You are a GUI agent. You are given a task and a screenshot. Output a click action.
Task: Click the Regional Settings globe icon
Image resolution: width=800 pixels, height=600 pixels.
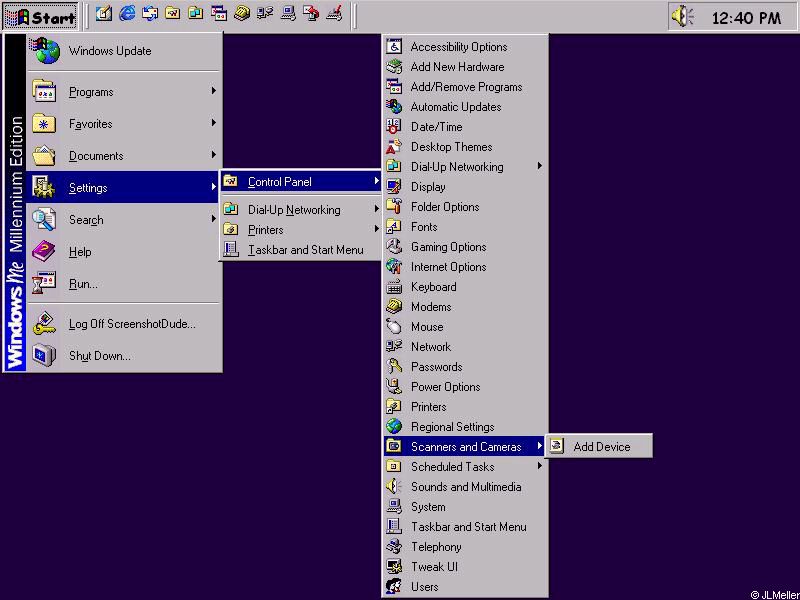(x=394, y=427)
